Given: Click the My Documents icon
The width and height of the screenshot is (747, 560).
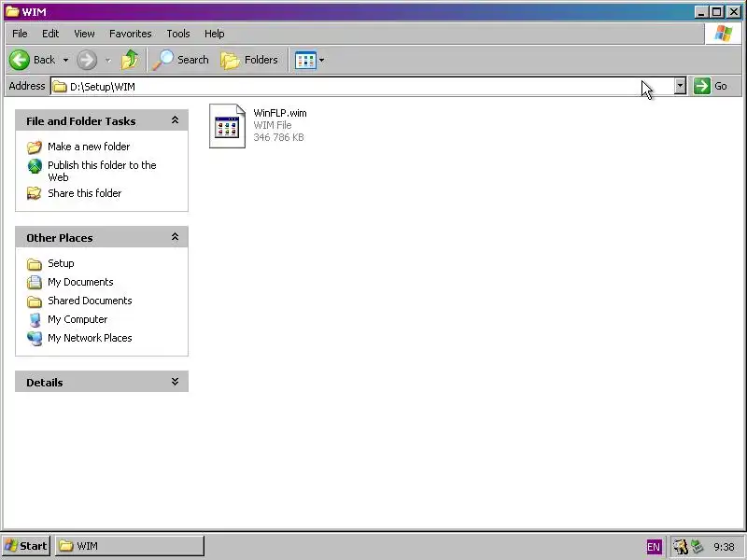Looking at the screenshot, I should click(x=35, y=282).
